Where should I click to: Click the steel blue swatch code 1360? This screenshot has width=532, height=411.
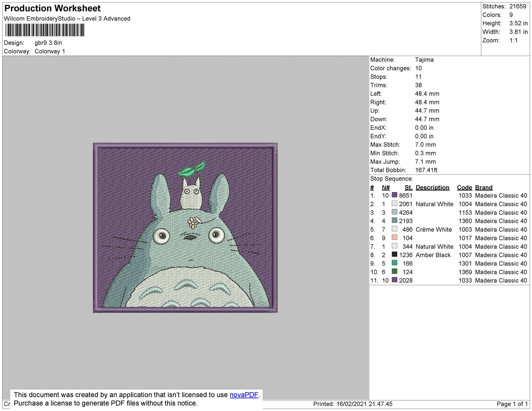[394, 220]
